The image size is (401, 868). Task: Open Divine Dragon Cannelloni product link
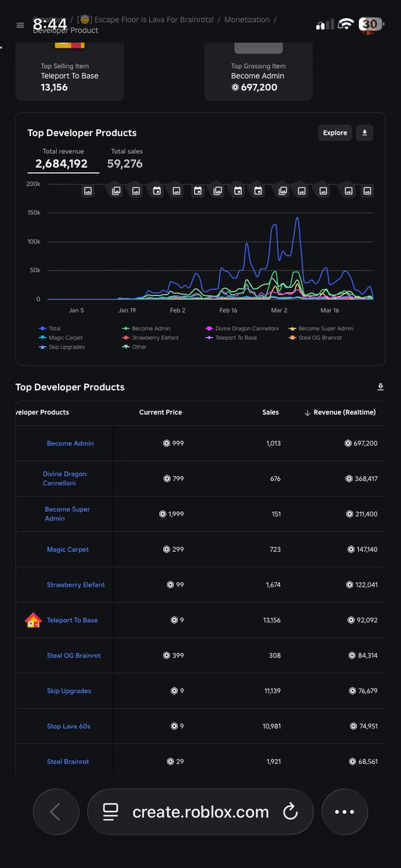pos(64,478)
